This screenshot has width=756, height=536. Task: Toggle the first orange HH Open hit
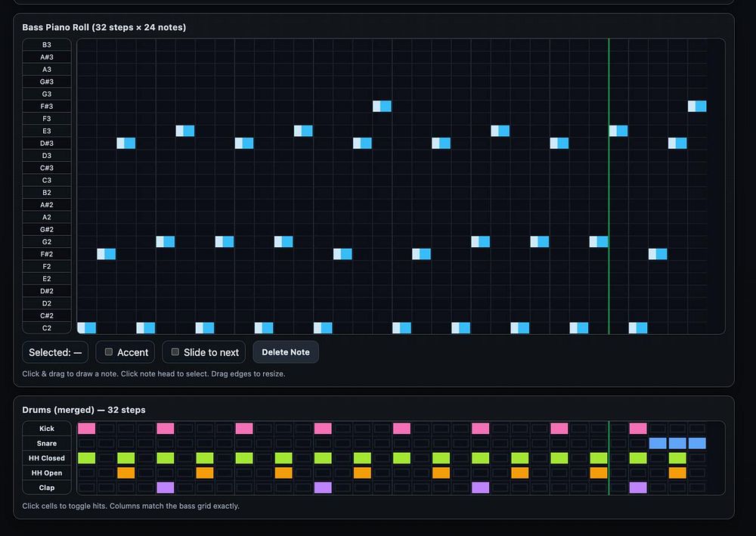tap(125, 473)
